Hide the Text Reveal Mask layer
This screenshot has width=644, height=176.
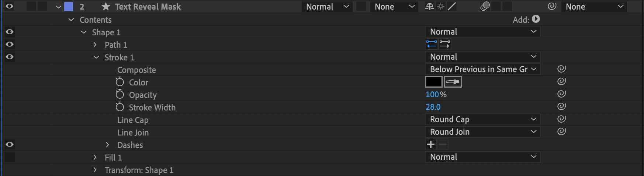pos(10,6)
